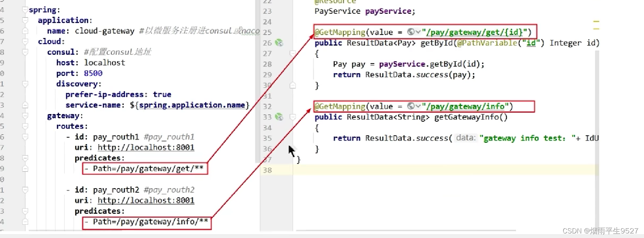Click the "id: pay_routh1" entry
The height and width of the screenshot is (238, 644).
pos(107,137)
